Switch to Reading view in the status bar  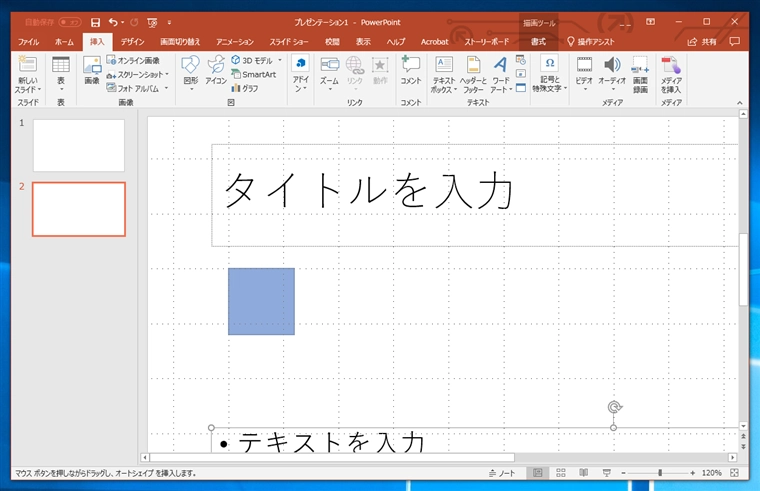584,473
